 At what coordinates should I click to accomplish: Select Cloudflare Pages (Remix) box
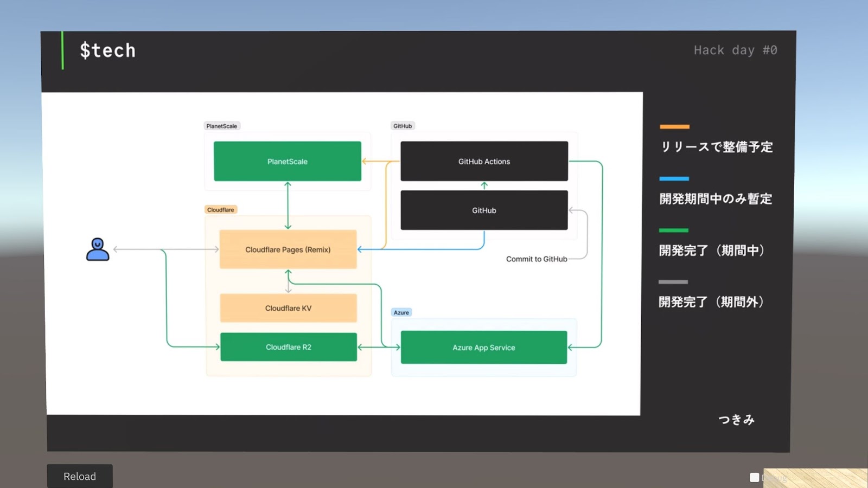288,249
